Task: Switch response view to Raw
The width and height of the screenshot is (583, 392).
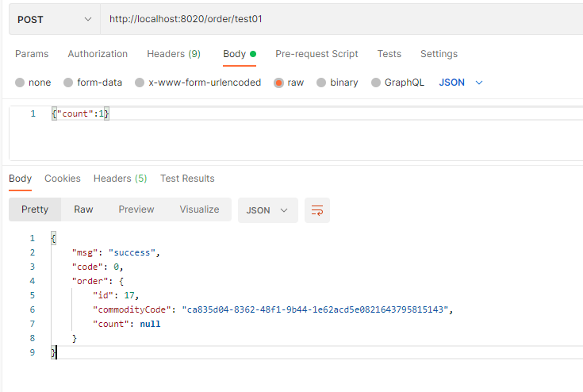Action: click(83, 209)
